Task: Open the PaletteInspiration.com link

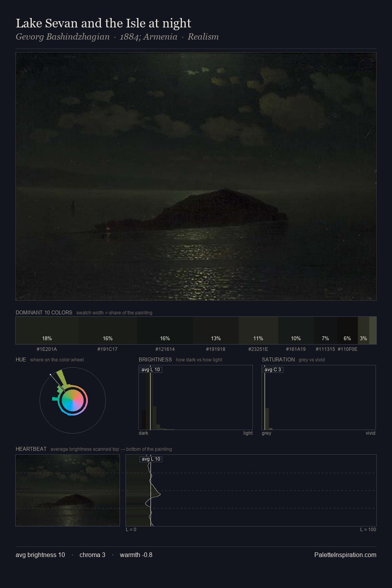Action: pos(345,555)
